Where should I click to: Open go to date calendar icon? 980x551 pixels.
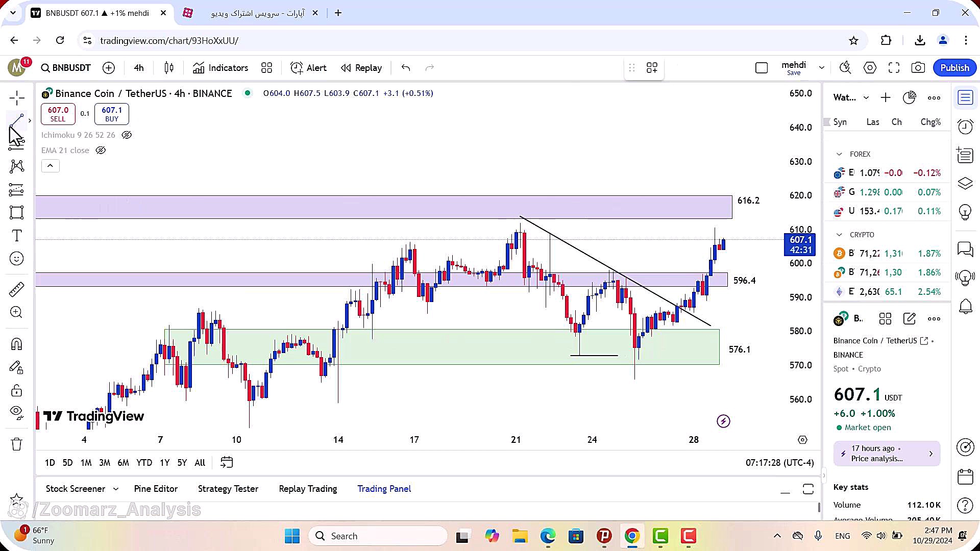coord(226,462)
